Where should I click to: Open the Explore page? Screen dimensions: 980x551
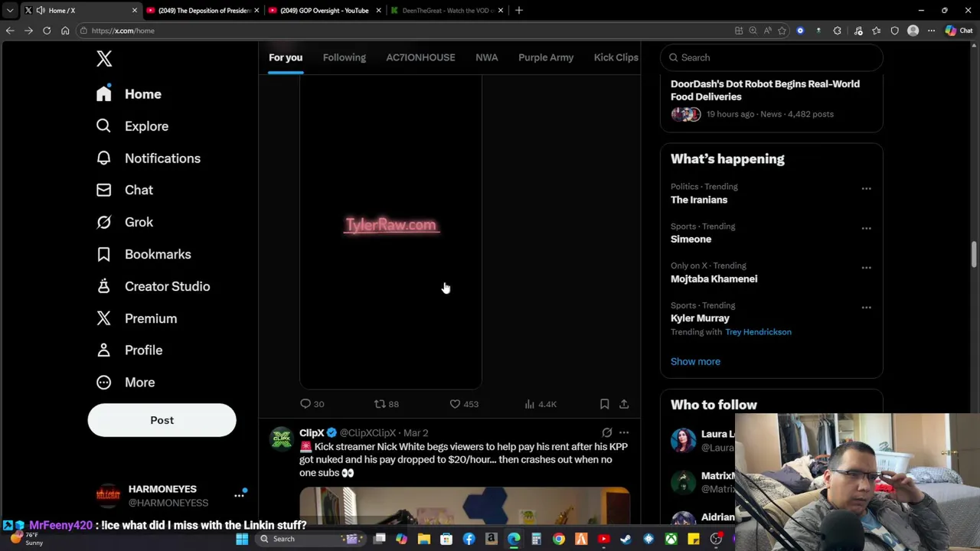point(132,126)
